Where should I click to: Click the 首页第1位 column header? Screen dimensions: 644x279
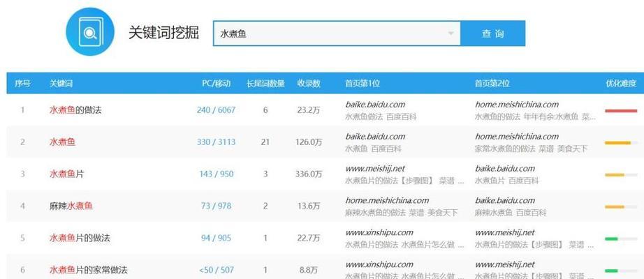click(x=363, y=83)
